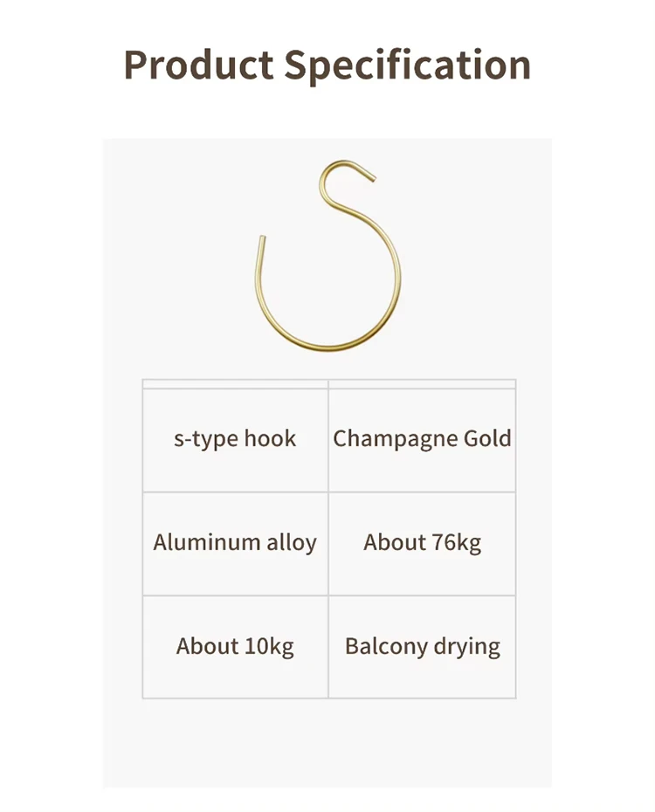Select the "s-type hook" table cell
The width and height of the screenshot is (655, 812).
235,438
